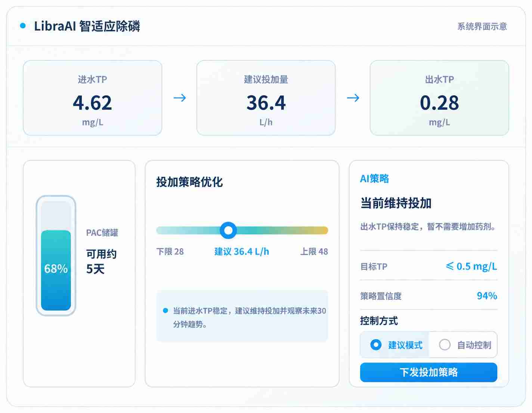Click the 建议投加量 value 36.4
The height and width of the screenshot is (413, 532).
point(266,103)
